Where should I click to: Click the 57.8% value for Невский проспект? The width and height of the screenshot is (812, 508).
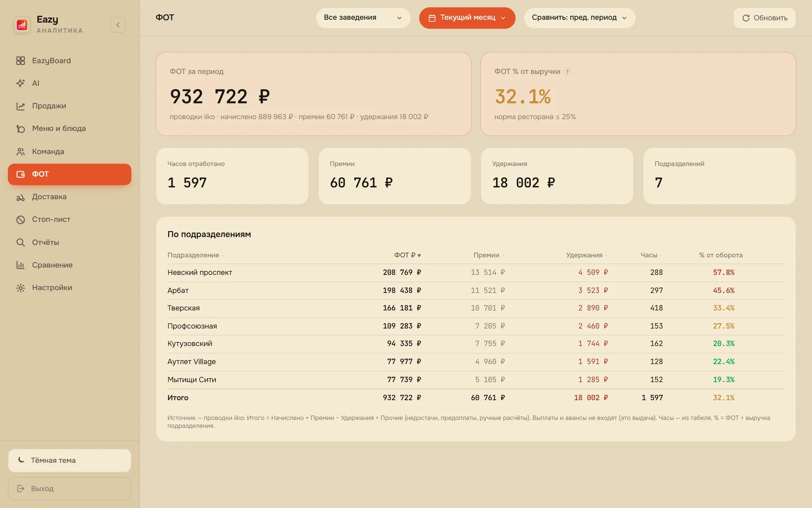coord(724,272)
